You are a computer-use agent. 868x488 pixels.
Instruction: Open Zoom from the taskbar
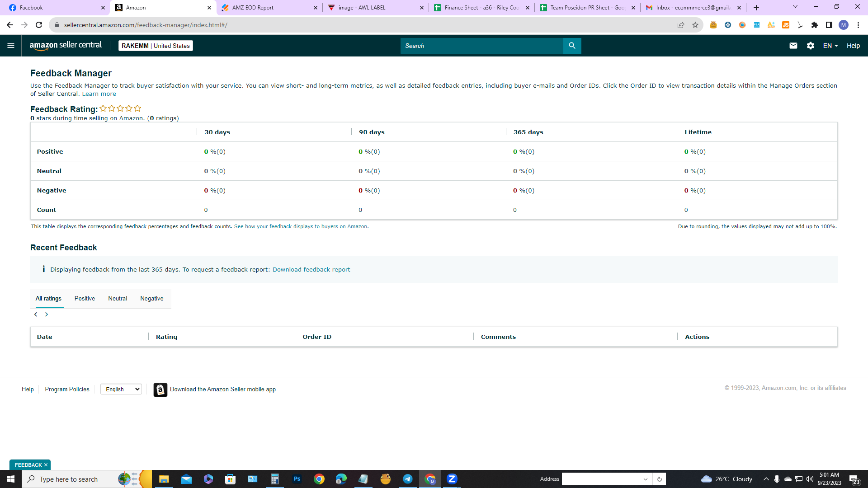point(452,479)
